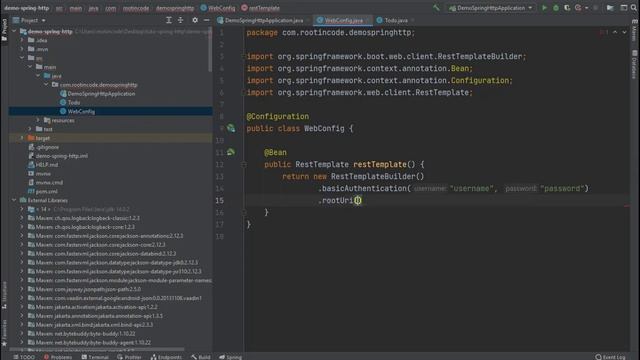Open the Project tool window stripe button
This screenshot has width=640, height=360.
tap(4, 30)
